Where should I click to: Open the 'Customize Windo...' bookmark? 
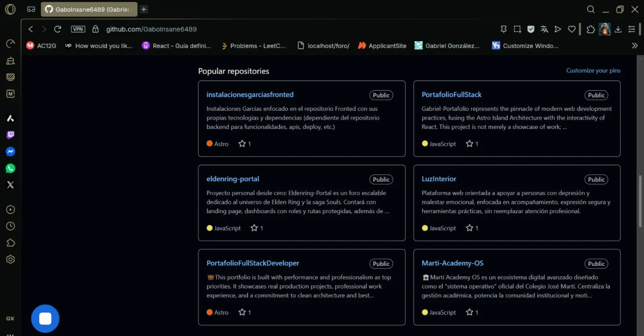tap(525, 46)
